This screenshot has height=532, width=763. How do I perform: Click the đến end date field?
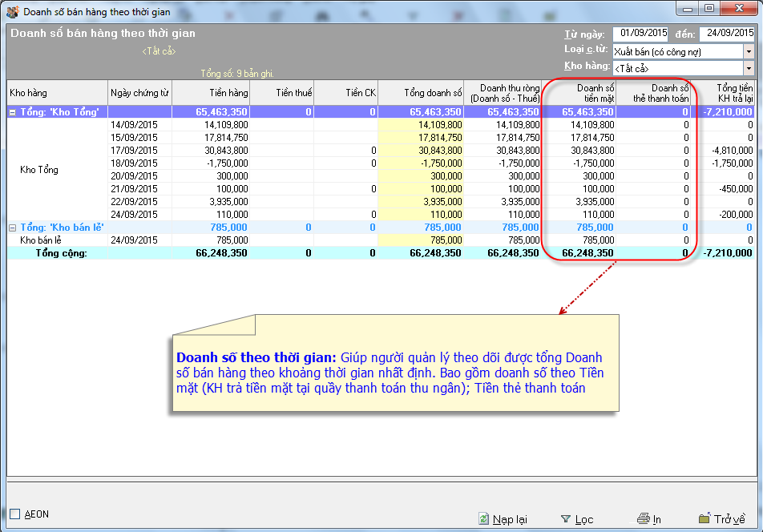[726, 34]
